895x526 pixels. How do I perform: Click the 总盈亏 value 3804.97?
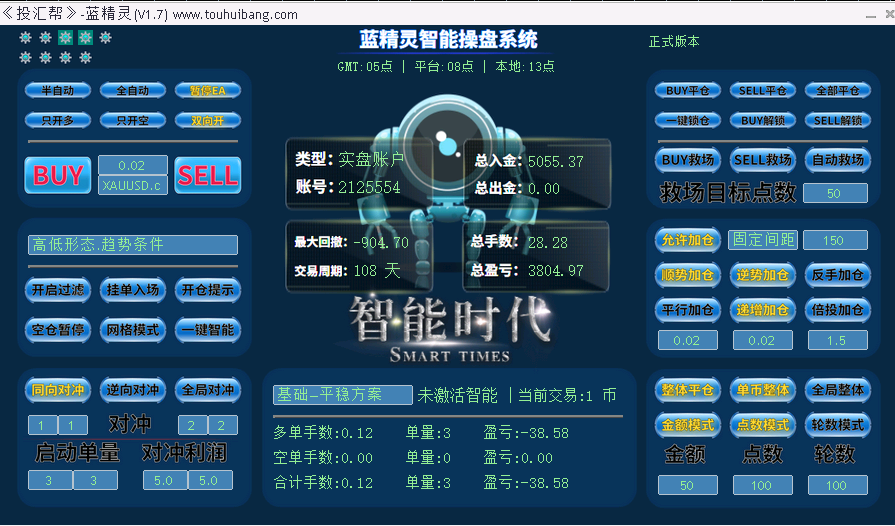tap(555, 270)
